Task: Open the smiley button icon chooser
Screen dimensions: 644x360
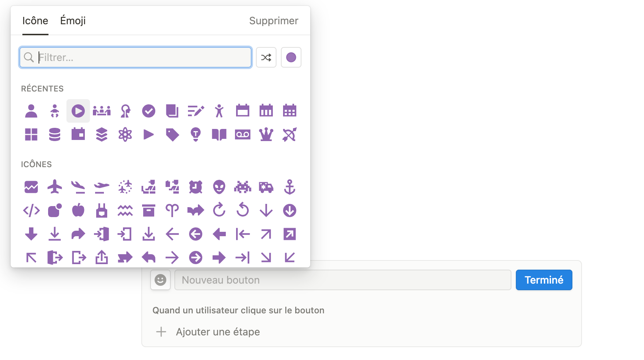Action: pyautogui.click(x=160, y=280)
